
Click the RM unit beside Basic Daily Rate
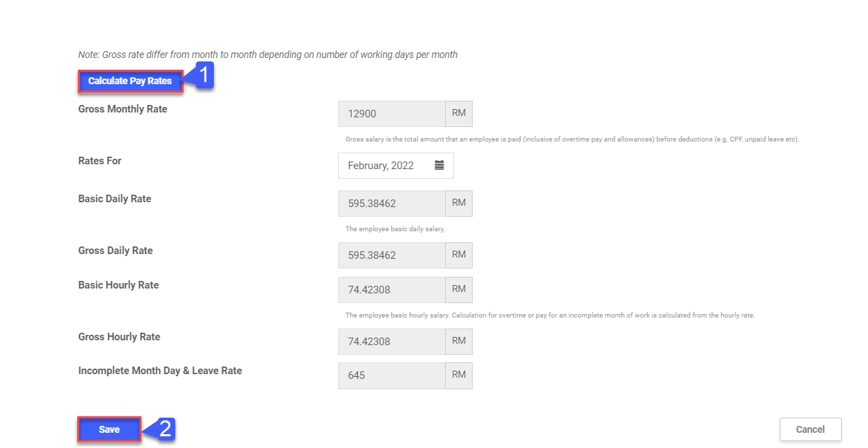459,204
